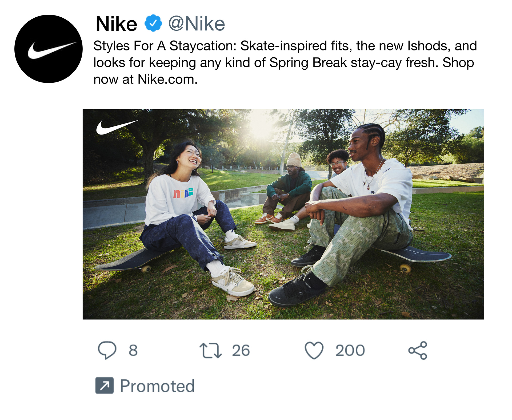Open the Nike display name

(x=116, y=24)
